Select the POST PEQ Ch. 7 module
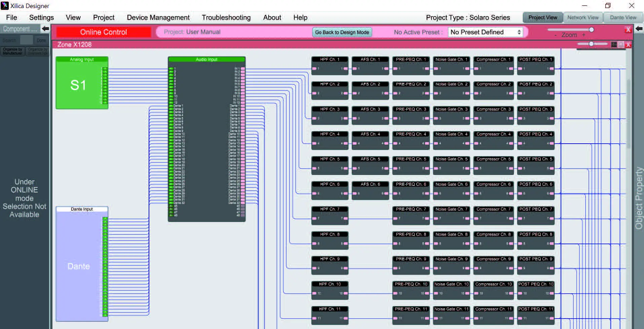The image size is (644, 329). click(x=536, y=215)
